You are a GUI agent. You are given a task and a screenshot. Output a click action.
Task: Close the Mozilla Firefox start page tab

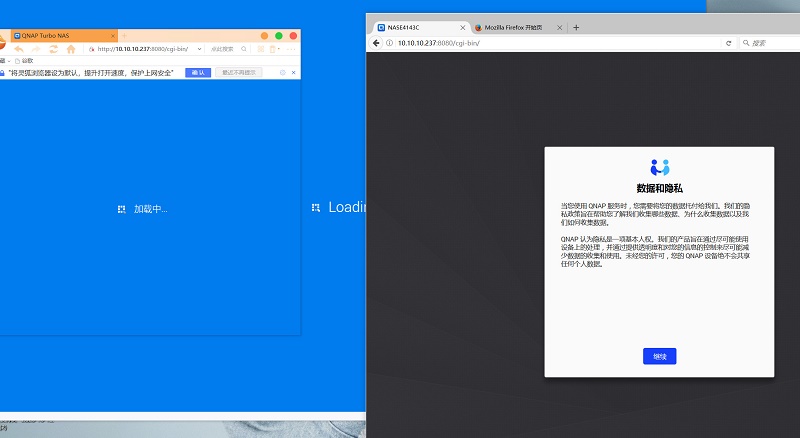tap(559, 28)
